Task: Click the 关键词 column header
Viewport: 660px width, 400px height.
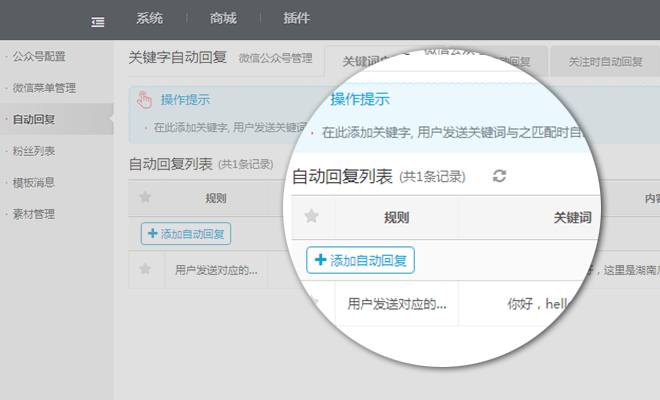Action: pyautogui.click(x=572, y=218)
